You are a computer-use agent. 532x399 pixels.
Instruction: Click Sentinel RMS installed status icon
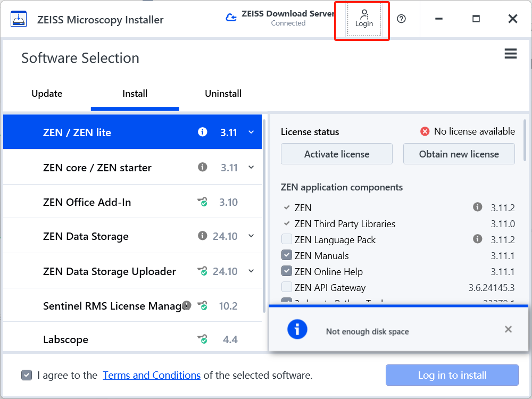click(x=203, y=306)
